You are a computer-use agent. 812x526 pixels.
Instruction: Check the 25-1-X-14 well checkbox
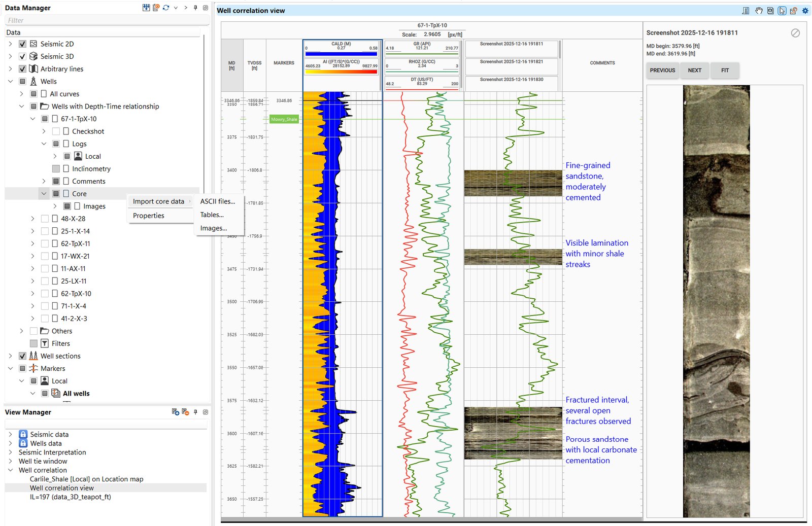click(45, 231)
